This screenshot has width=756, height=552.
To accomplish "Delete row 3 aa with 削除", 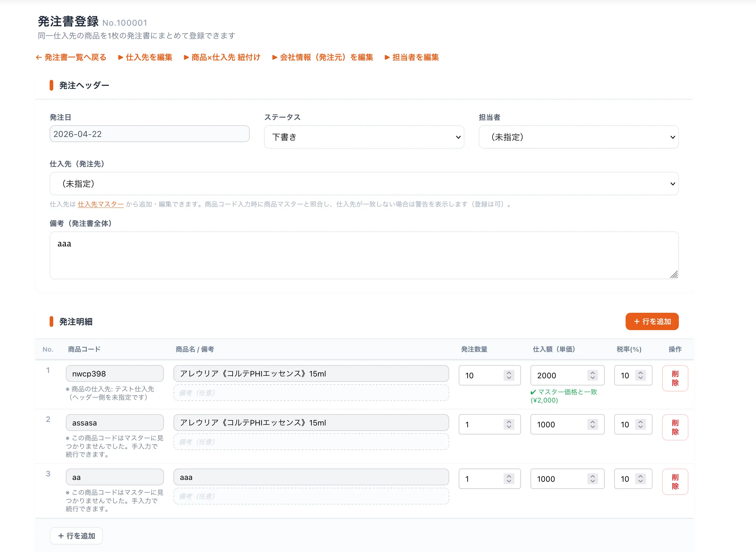I will tap(675, 482).
